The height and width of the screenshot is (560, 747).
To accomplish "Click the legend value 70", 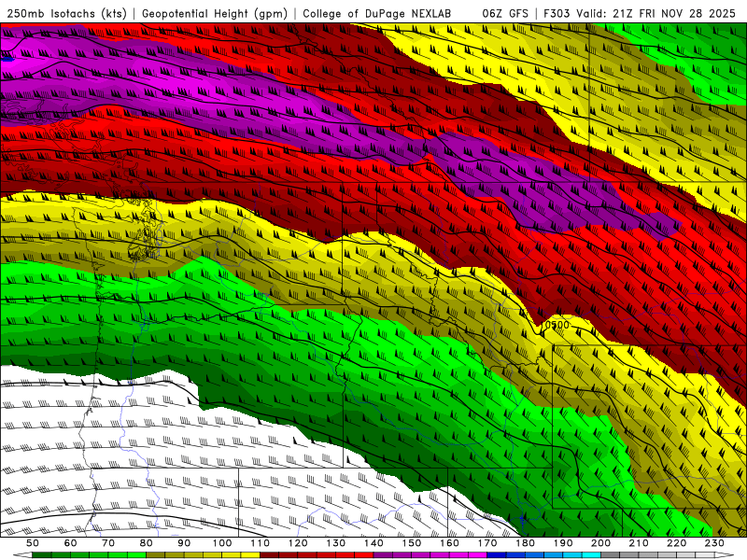I will click(x=108, y=543).
